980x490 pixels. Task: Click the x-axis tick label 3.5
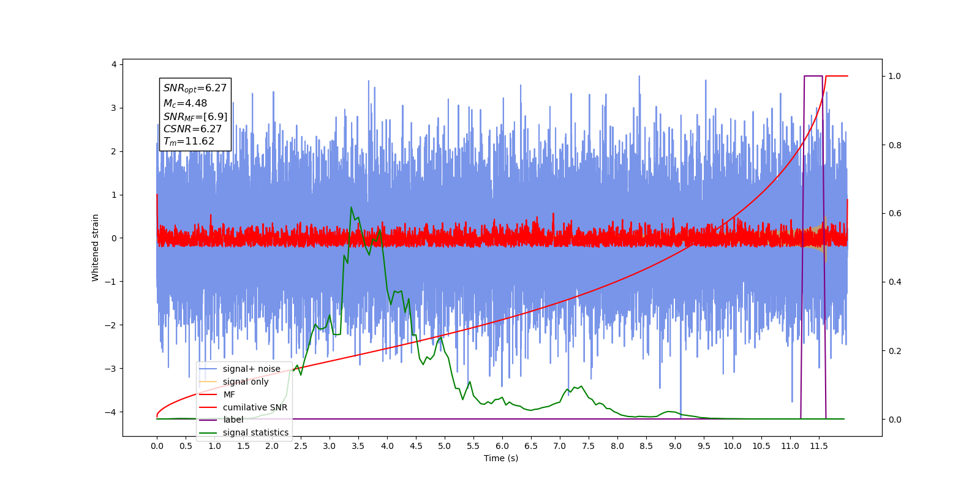click(358, 446)
